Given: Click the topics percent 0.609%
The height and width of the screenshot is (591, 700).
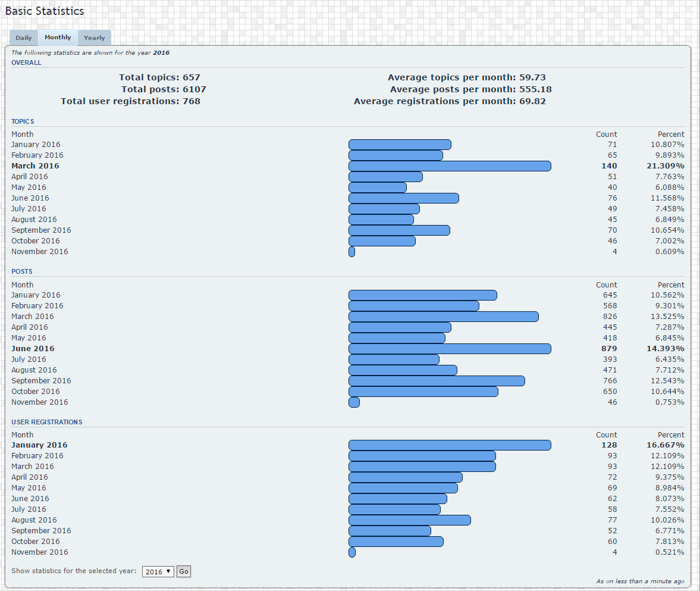Looking at the screenshot, I should click(669, 252).
